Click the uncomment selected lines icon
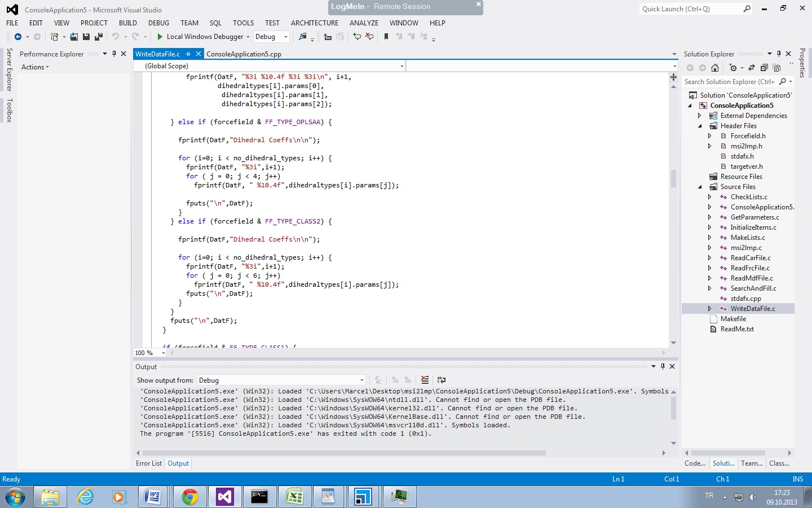The width and height of the screenshot is (812, 508). (x=369, y=37)
